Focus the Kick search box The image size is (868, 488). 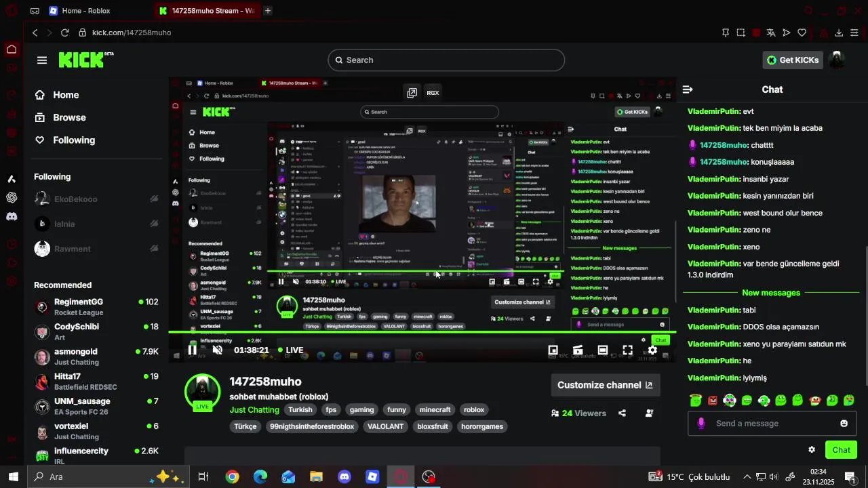tap(446, 60)
